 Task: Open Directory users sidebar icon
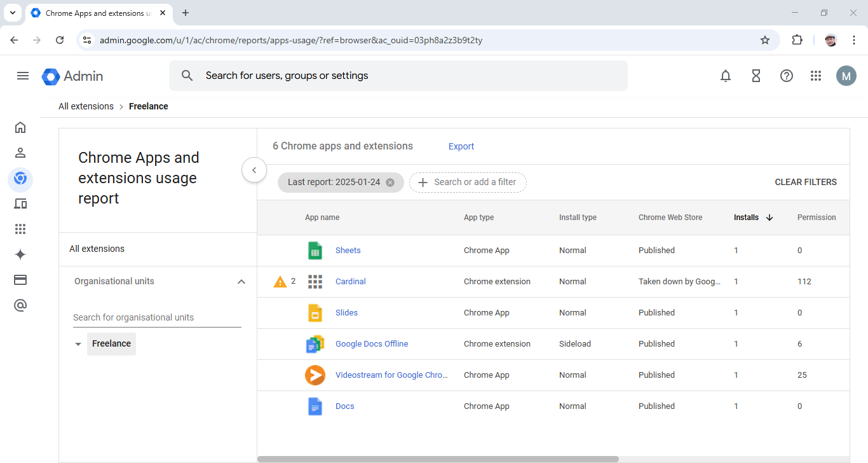tap(20, 153)
